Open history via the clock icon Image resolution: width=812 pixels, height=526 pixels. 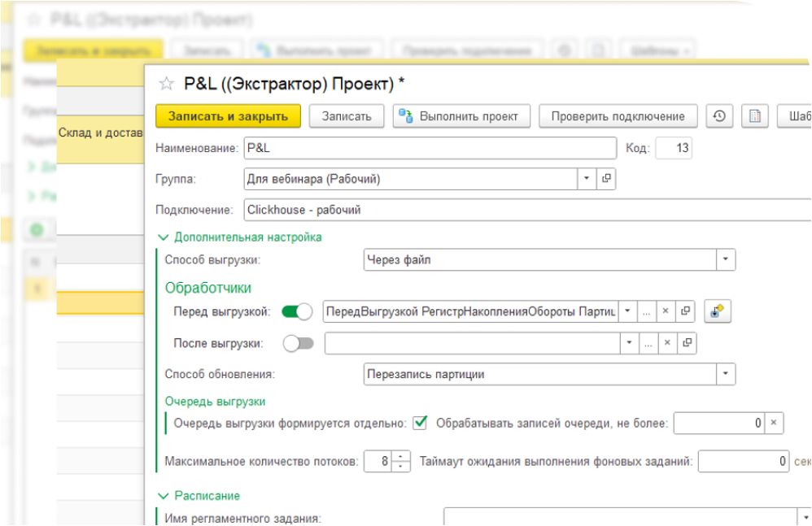tap(718, 116)
